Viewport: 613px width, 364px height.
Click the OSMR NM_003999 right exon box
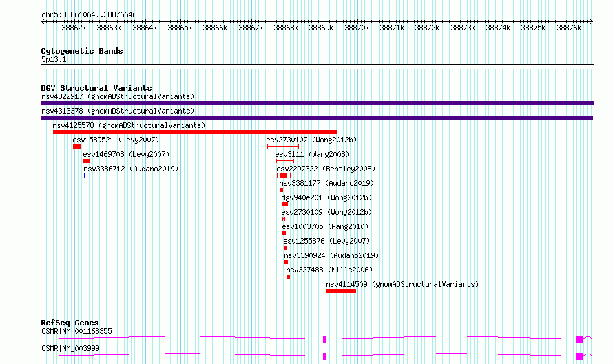tap(580, 356)
